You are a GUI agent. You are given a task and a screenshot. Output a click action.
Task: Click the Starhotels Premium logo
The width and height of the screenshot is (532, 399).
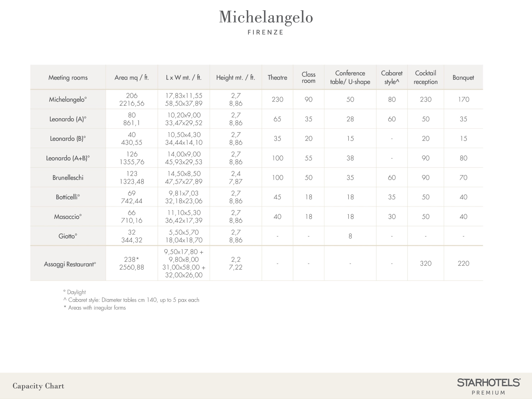coord(489,386)
